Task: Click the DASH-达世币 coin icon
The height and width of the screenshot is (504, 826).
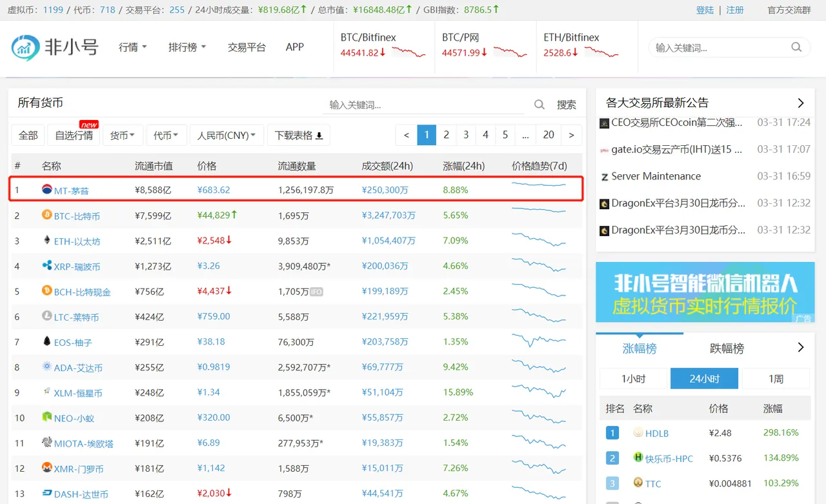Action: point(46,493)
